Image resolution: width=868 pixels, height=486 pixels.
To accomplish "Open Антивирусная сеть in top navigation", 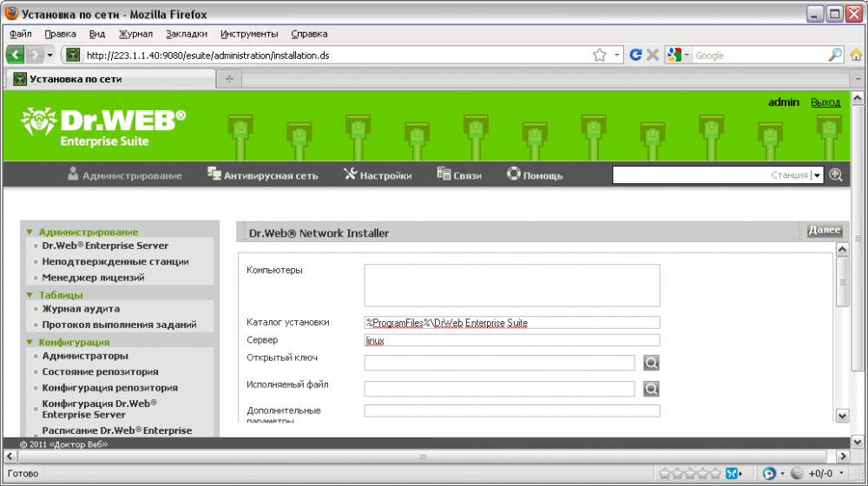I will (262, 175).
